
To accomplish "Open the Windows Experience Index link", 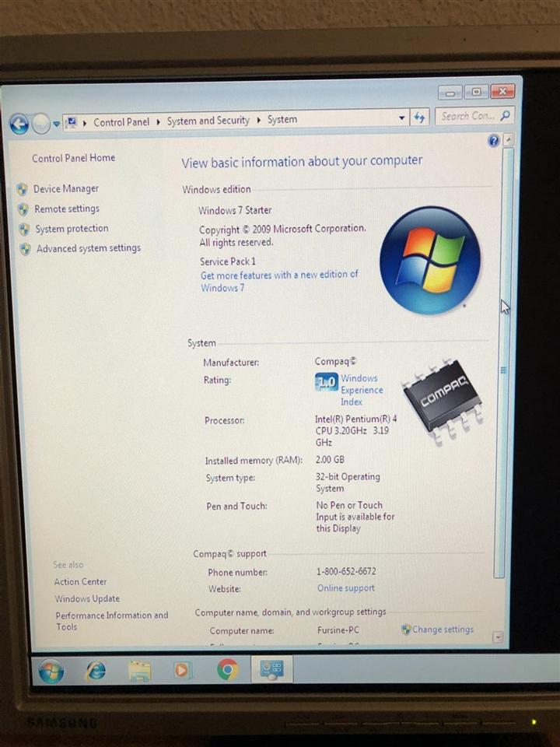I will tap(362, 390).
